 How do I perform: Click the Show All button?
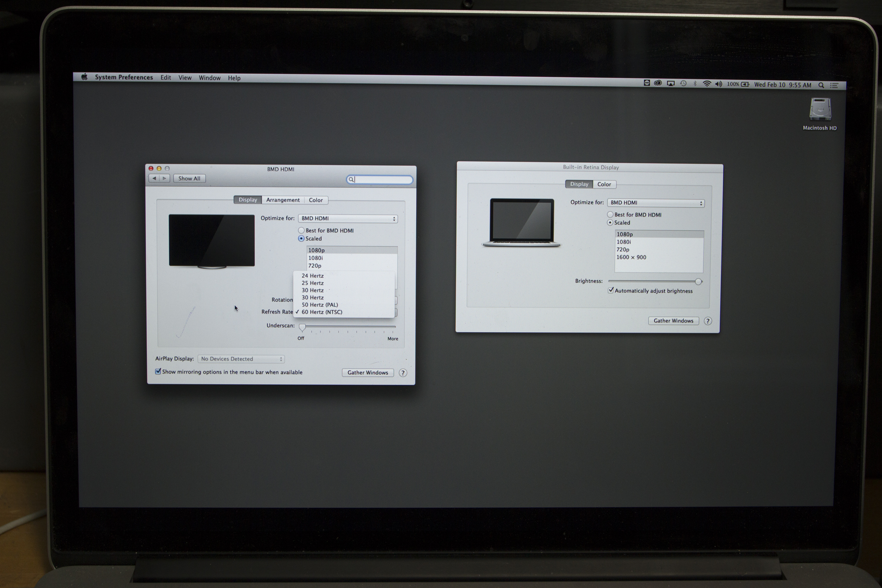pyautogui.click(x=189, y=179)
